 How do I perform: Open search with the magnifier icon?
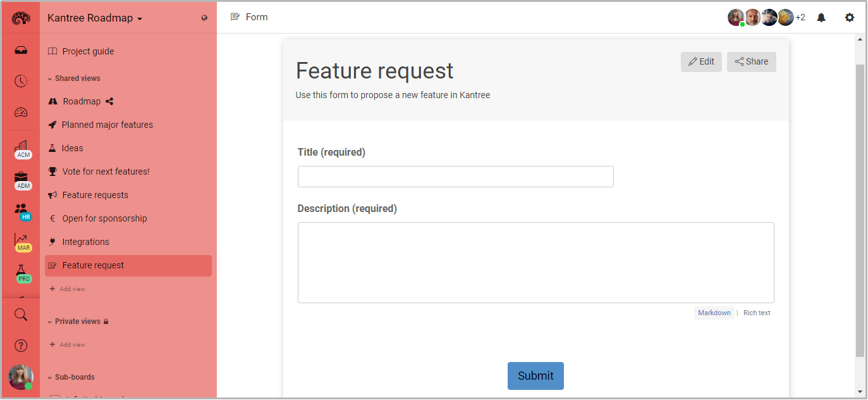tap(21, 315)
